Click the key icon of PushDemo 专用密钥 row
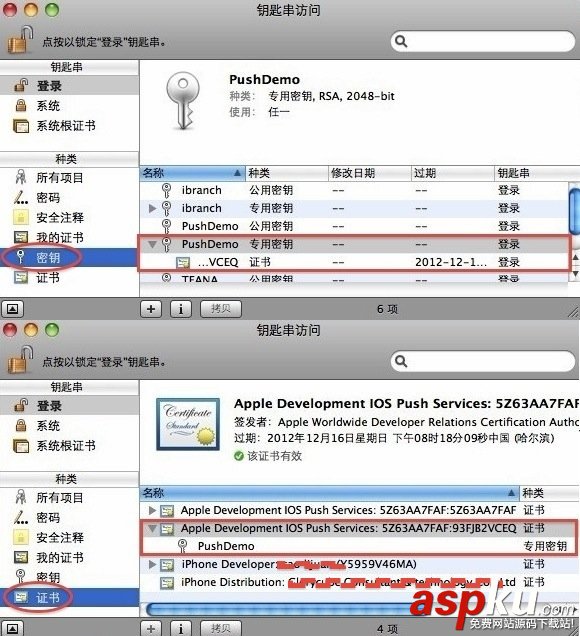The height and width of the screenshot is (636, 580). point(166,244)
